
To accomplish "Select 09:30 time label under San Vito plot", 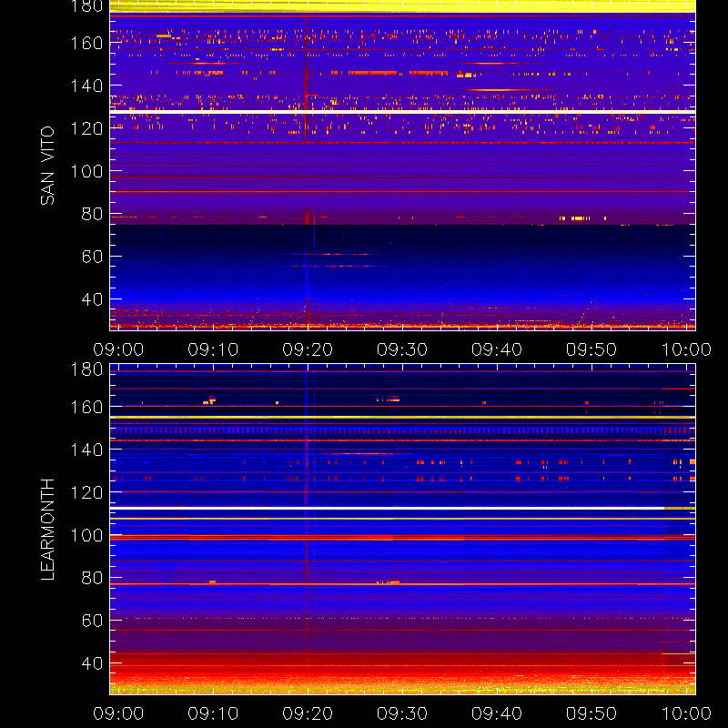I will (402, 349).
